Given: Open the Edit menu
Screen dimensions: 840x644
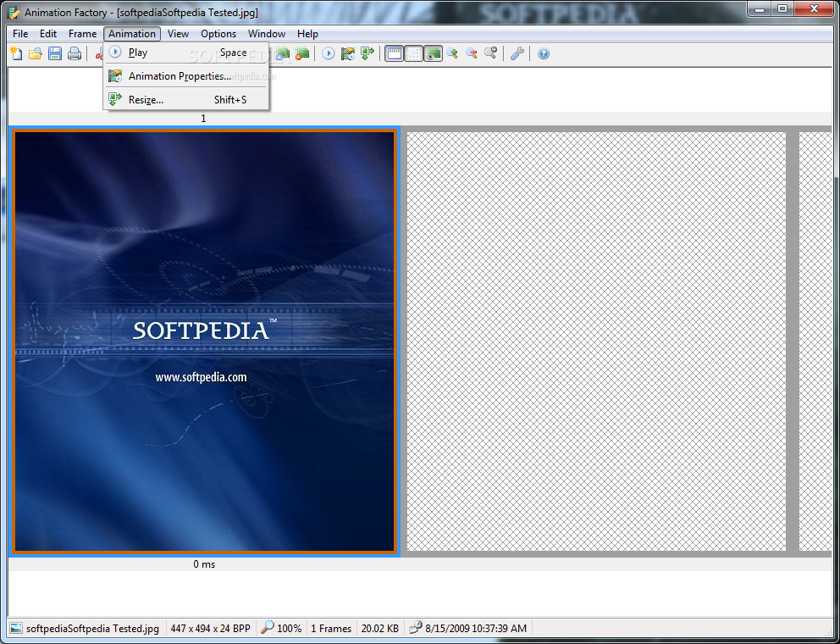Looking at the screenshot, I should click(x=48, y=34).
